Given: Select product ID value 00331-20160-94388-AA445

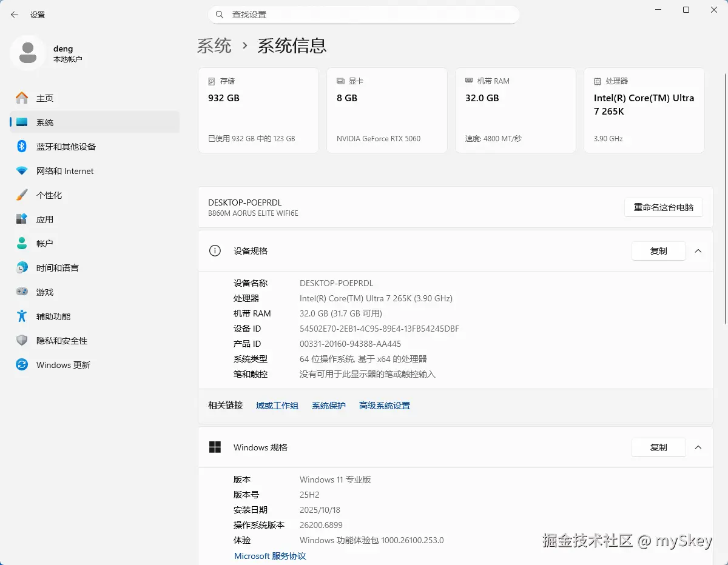Looking at the screenshot, I should (351, 344).
